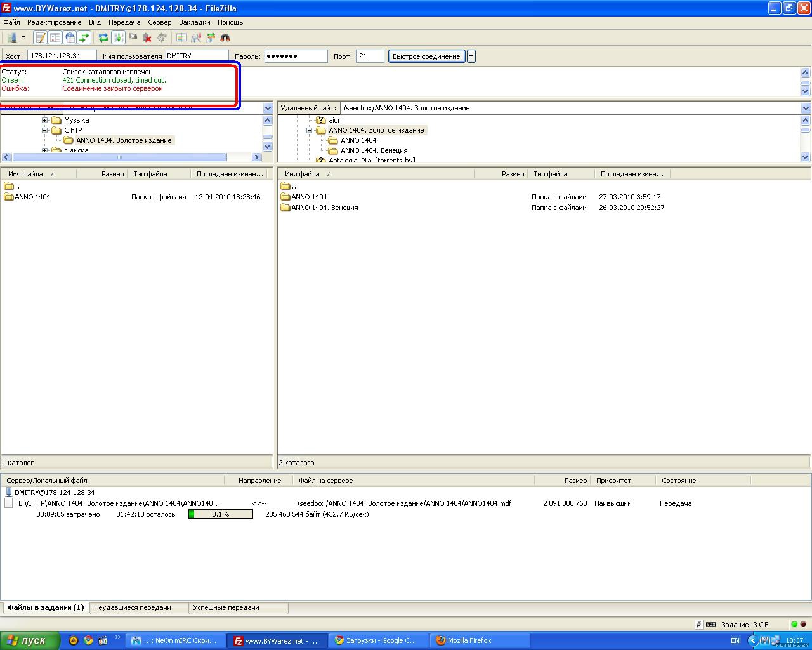Collapse the C FTP folder in local tree
Screen dimensions: 812x650
point(45,130)
